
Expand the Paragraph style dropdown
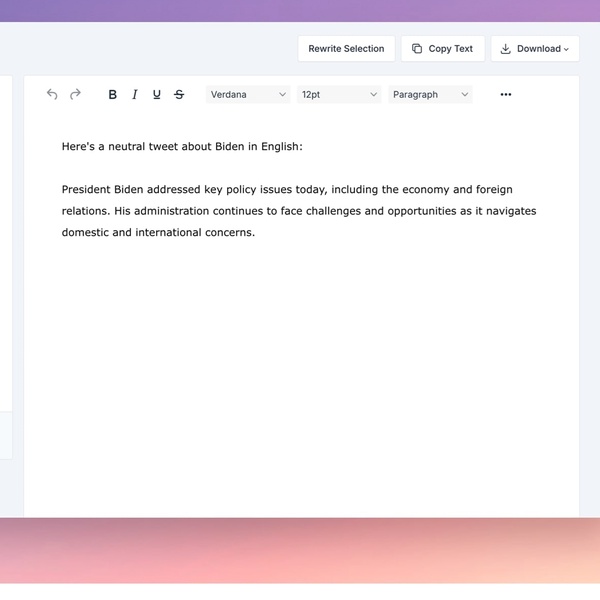pyautogui.click(x=430, y=94)
